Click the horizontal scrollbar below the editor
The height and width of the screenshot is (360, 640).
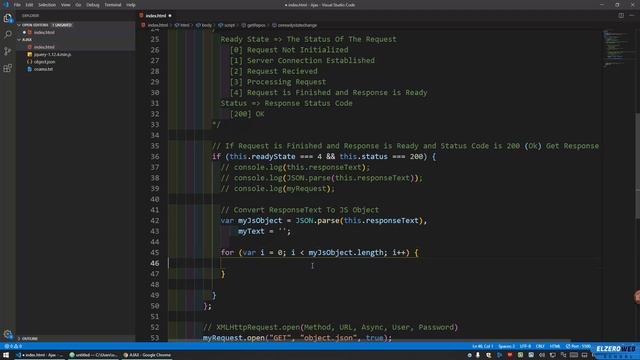point(369,340)
